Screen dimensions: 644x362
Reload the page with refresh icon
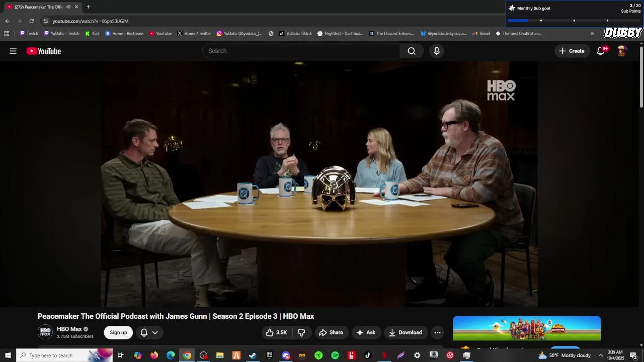pyautogui.click(x=31, y=21)
